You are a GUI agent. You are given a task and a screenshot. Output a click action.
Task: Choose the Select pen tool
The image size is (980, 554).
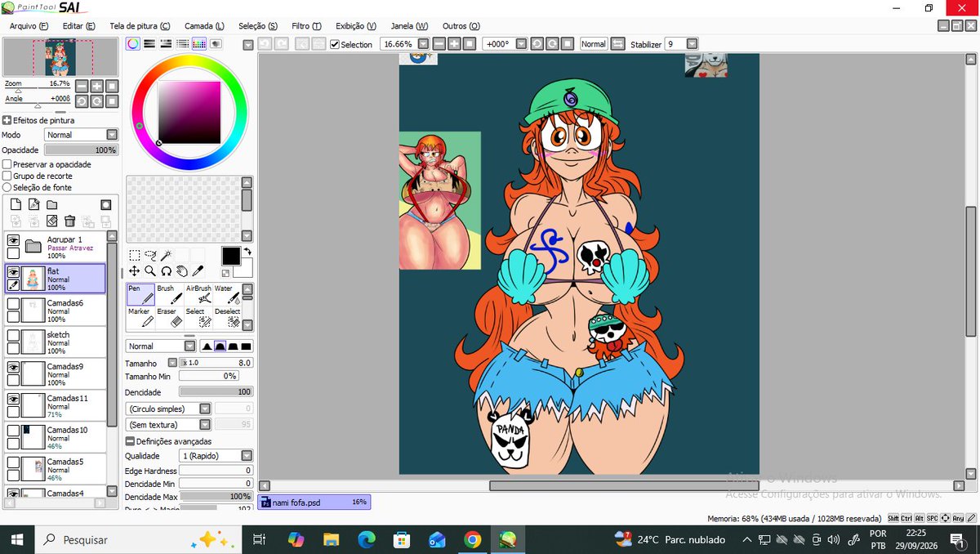198,317
